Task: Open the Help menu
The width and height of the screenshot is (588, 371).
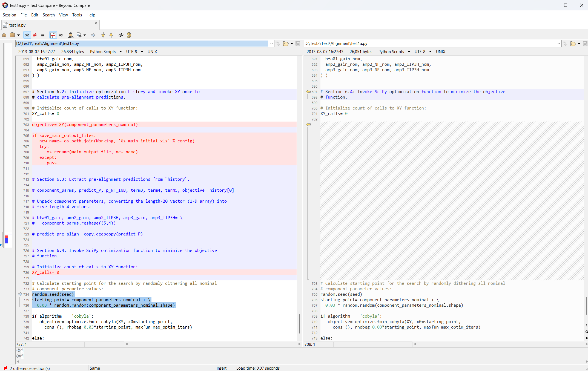Action: [91, 15]
